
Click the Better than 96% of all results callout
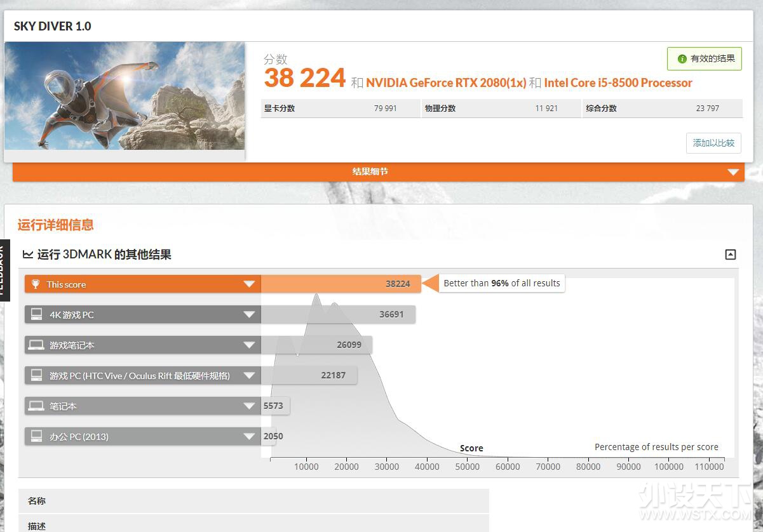[501, 283]
